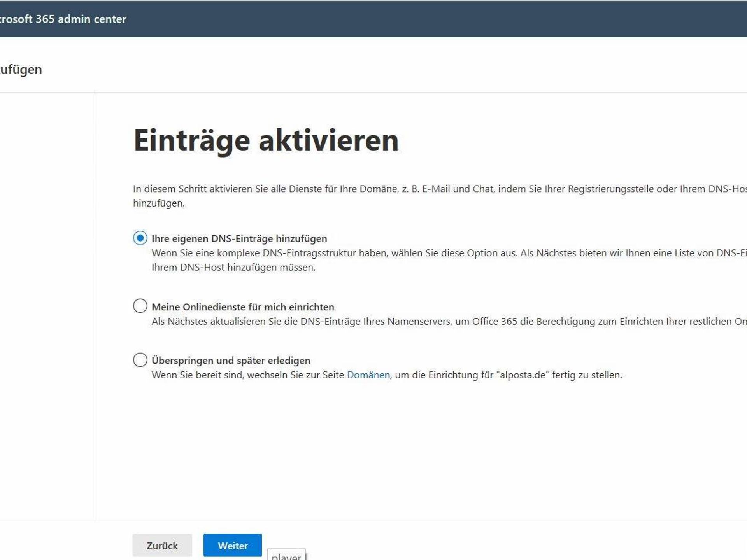
Task: Click the page breadcrumb ending in "ufügen"
Action: coord(21,69)
